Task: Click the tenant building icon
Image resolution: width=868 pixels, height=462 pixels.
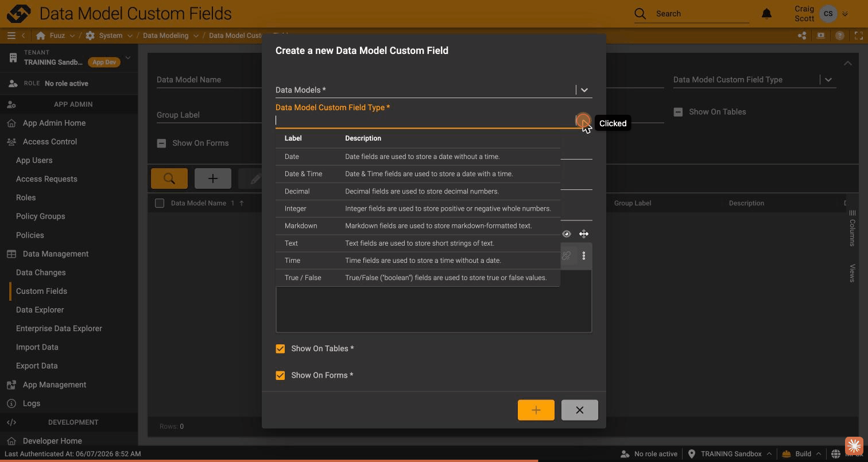Action: tap(13, 57)
